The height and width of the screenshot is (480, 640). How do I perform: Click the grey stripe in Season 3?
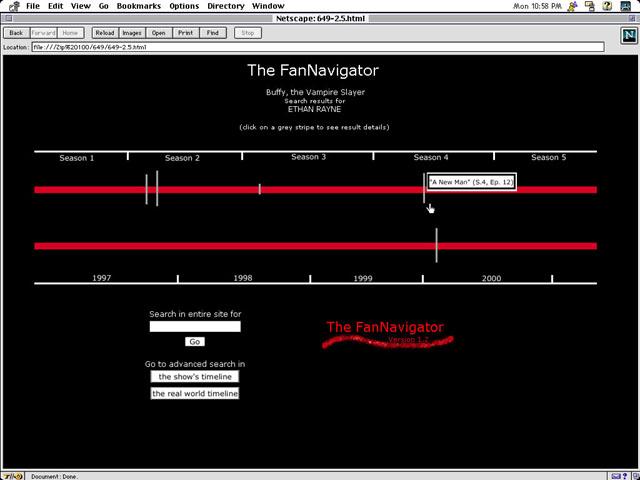(260, 189)
